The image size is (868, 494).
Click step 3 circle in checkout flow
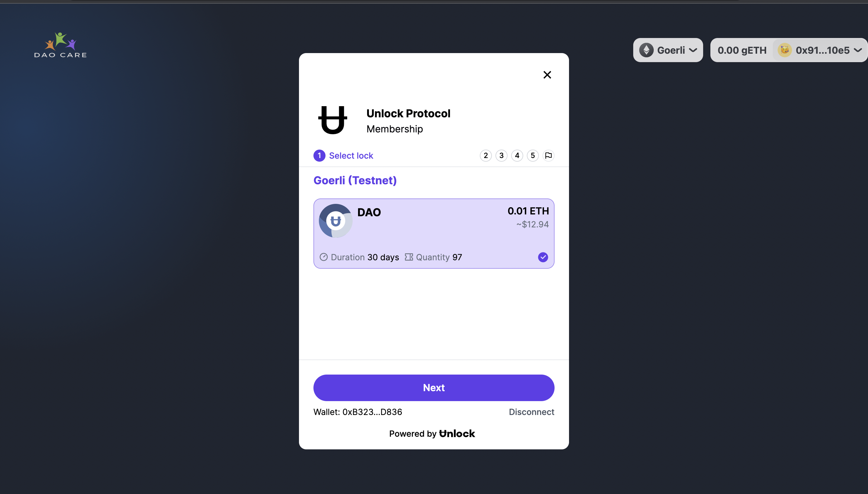502,155
